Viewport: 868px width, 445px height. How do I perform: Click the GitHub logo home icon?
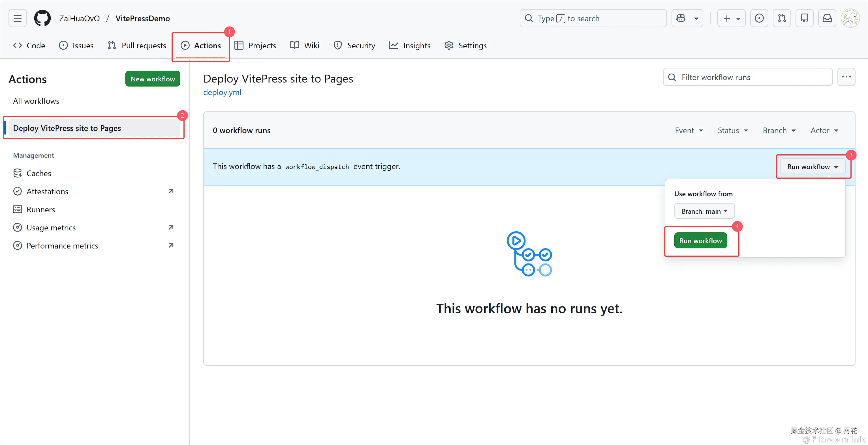42,18
